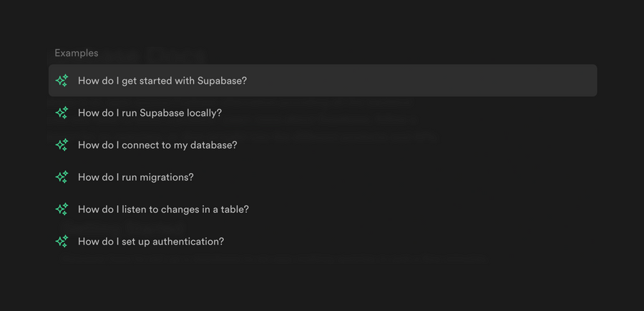This screenshot has height=311, width=644.
Task: Click sparkle icon beside 'set up authentication'
Action: tap(62, 241)
